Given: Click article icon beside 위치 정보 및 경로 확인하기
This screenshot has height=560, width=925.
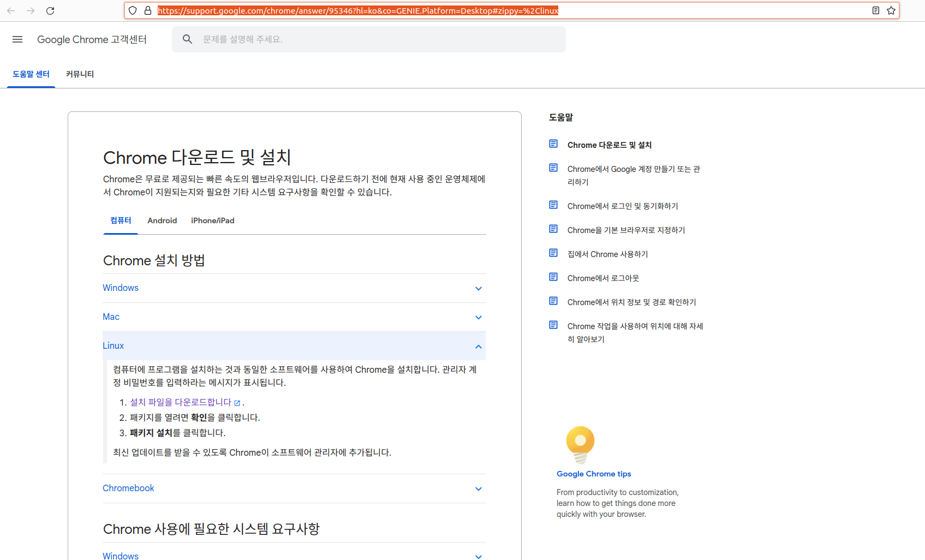Looking at the screenshot, I should pyautogui.click(x=553, y=301).
